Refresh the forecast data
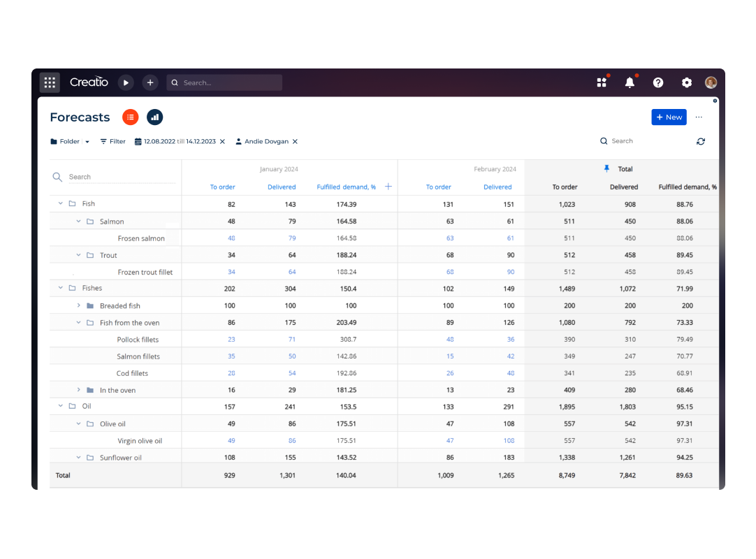 click(x=701, y=141)
